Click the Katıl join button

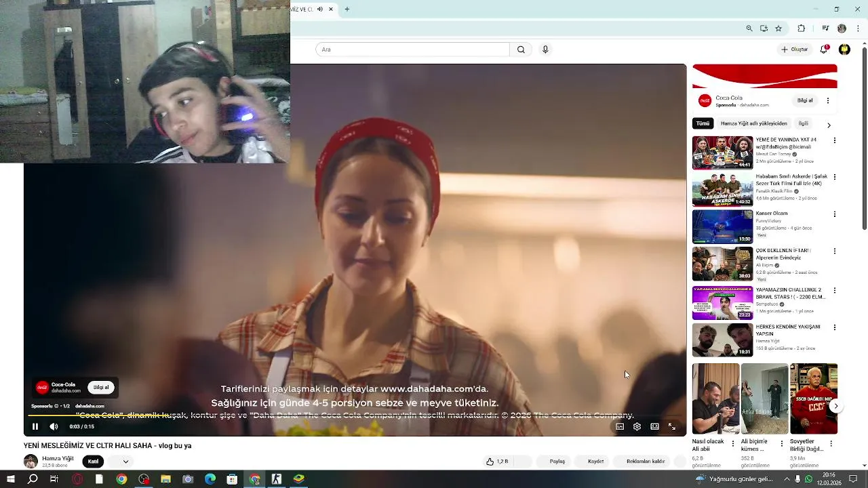pyautogui.click(x=93, y=462)
